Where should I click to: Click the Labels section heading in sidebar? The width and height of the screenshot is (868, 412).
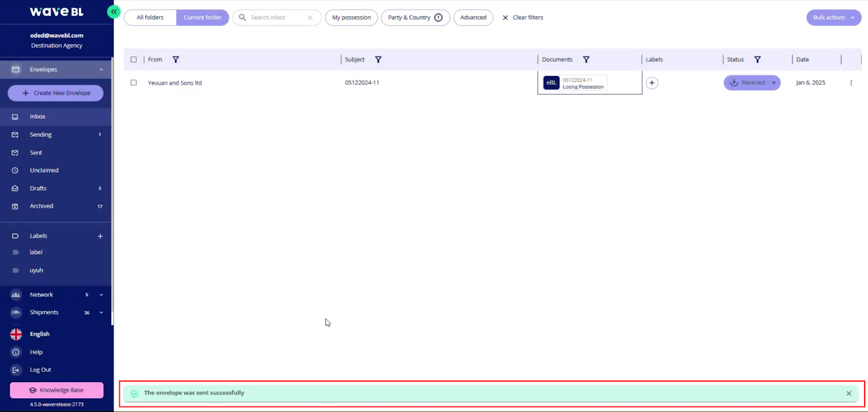pos(39,236)
